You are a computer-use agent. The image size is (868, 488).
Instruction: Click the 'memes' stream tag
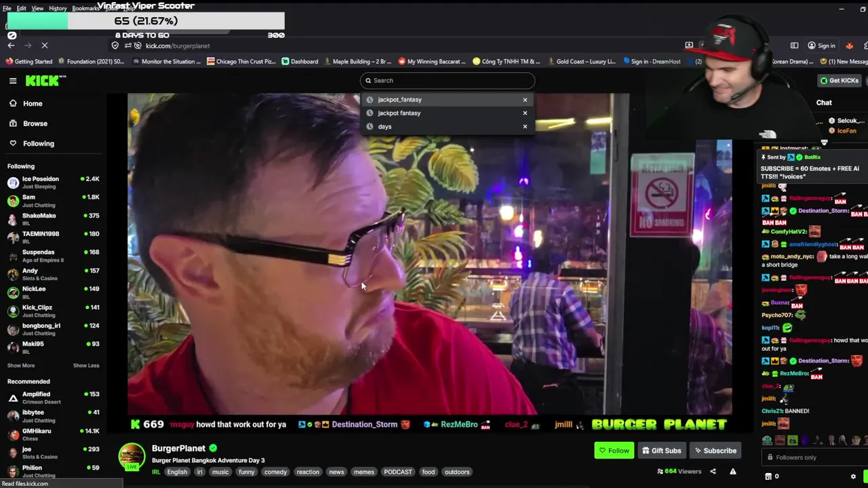(363, 472)
